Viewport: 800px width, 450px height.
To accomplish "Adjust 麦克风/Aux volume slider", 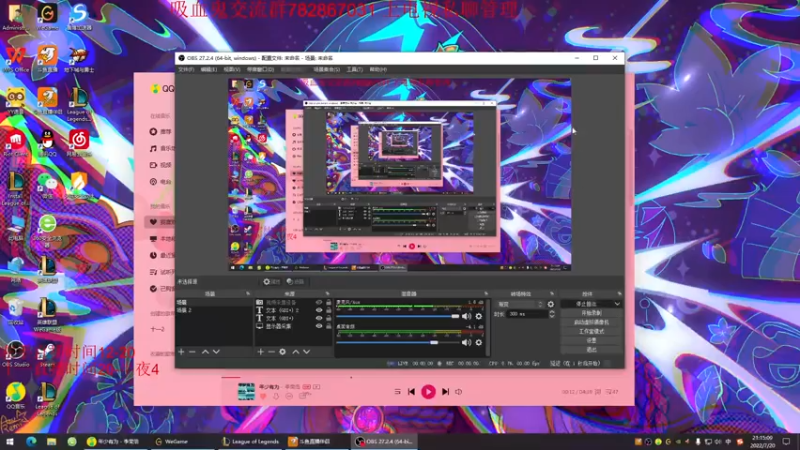I will [398, 316].
